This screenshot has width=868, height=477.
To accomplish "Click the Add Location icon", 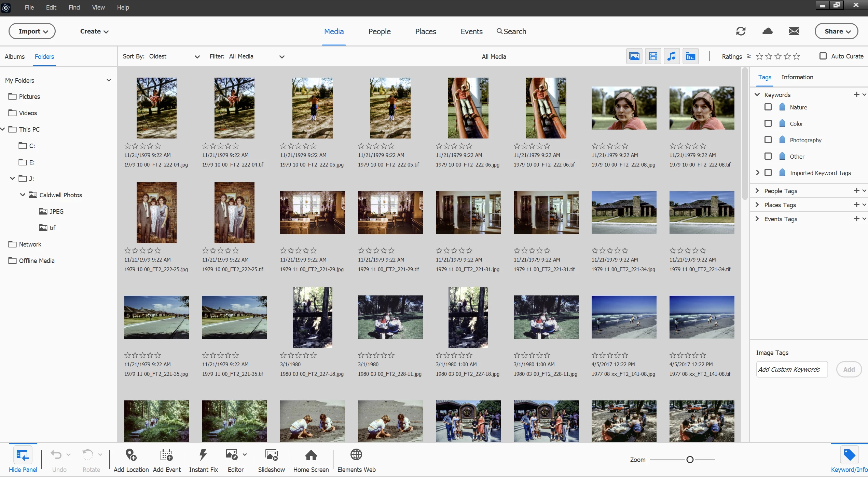I will pos(131,455).
